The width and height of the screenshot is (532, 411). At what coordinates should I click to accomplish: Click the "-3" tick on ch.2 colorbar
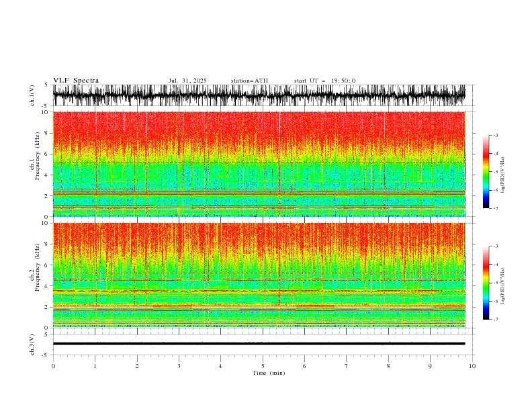pyautogui.click(x=495, y=246)
